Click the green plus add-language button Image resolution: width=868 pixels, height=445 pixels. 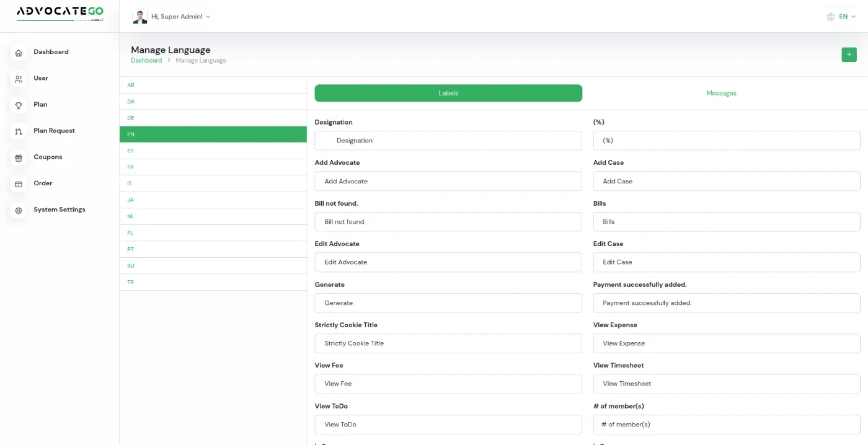[849, 55]
